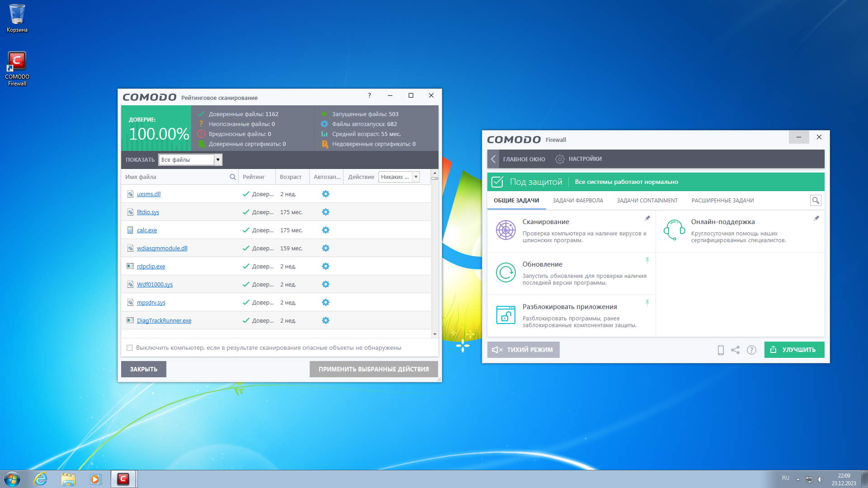Toggle Silent Mode button

(x=523, y=350)
